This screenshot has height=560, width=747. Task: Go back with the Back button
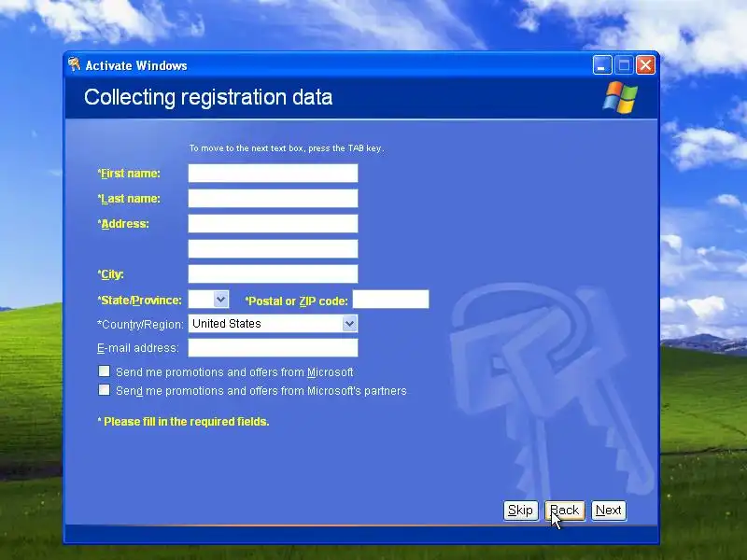565,511
